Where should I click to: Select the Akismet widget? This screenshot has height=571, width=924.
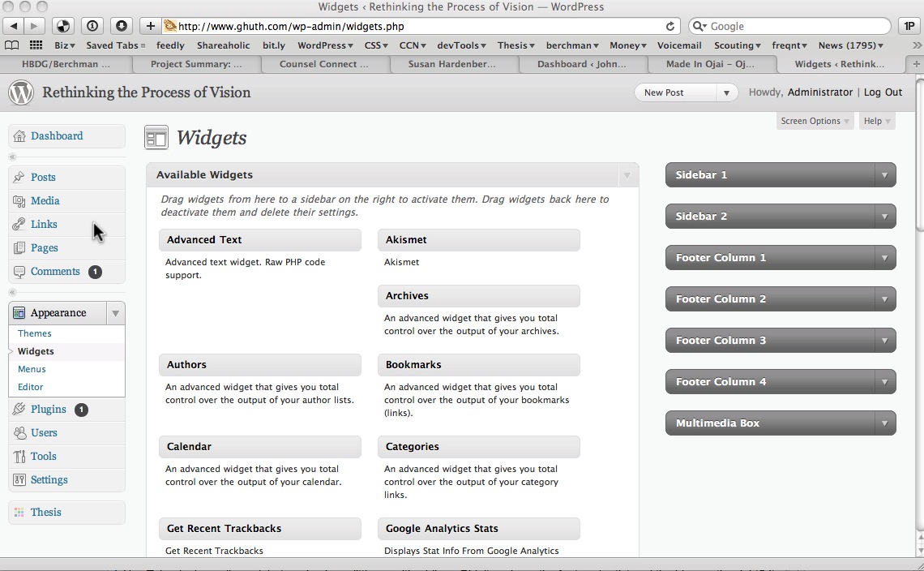tap(478, 240)
